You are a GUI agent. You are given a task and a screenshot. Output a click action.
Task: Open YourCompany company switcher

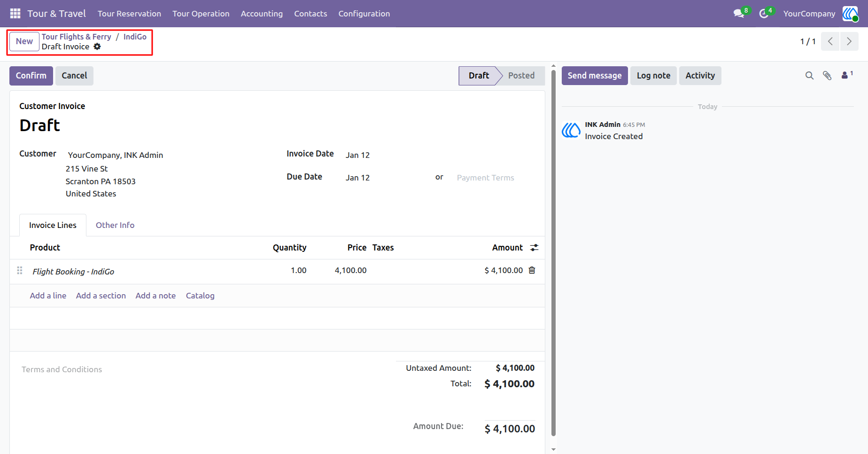809,14
